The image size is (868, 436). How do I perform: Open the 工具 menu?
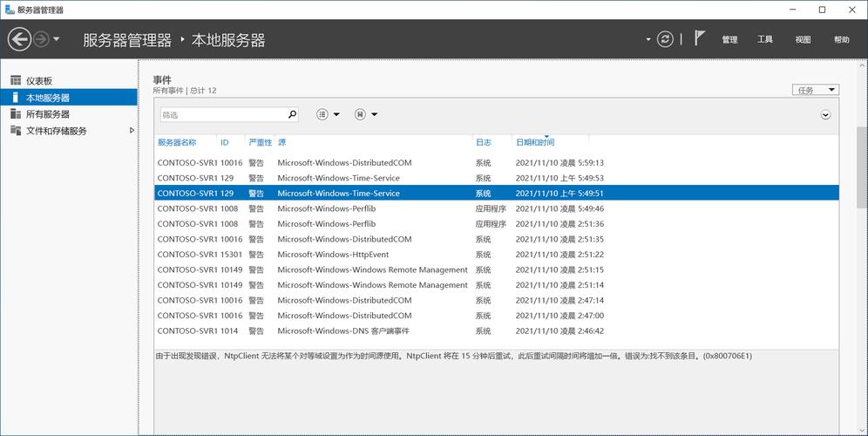pos(765,39)
